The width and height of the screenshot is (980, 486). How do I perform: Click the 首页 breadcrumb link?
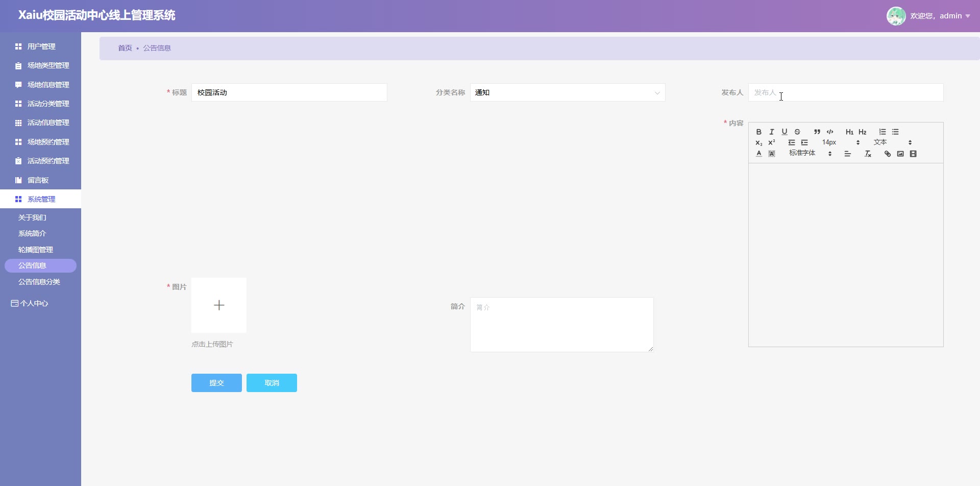point(125,48)
